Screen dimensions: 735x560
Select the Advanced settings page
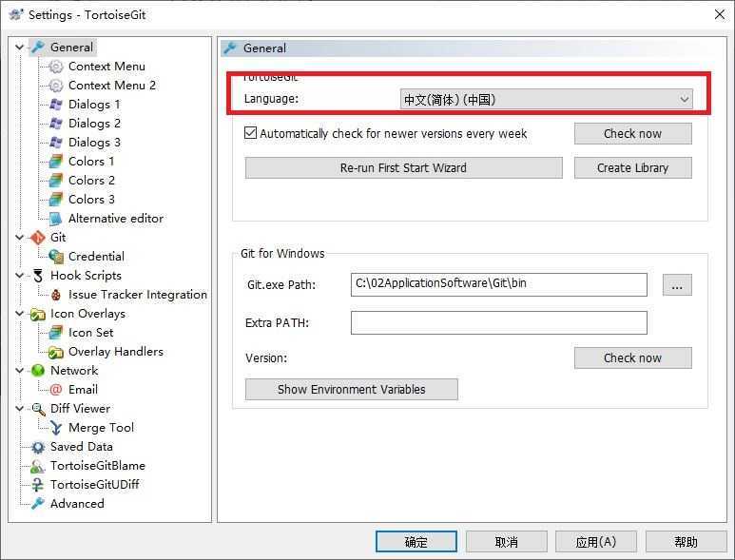[x=77, y=504]
